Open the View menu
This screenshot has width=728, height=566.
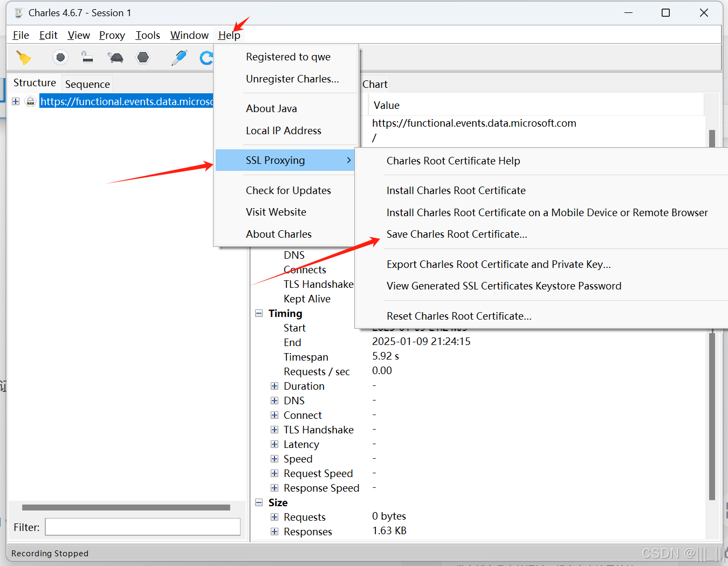click(79, 35)
